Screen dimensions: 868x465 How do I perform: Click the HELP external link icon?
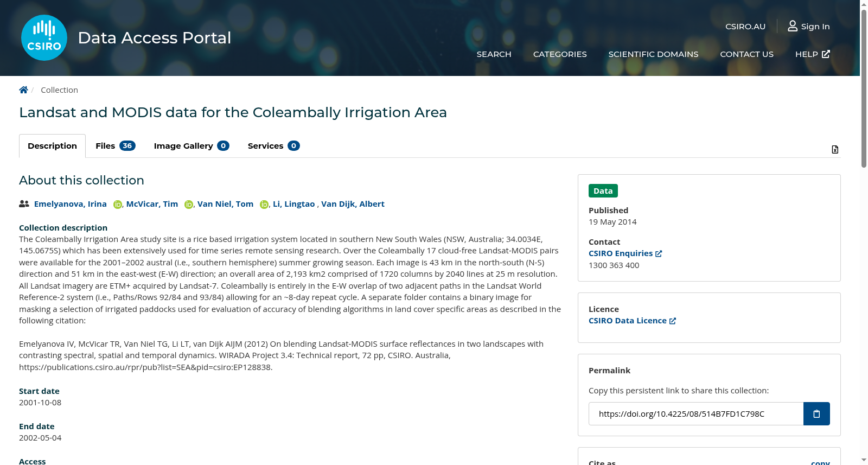pos(826,54)
